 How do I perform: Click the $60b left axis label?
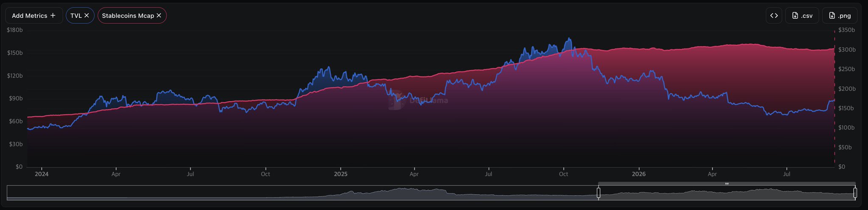[17, 121]
